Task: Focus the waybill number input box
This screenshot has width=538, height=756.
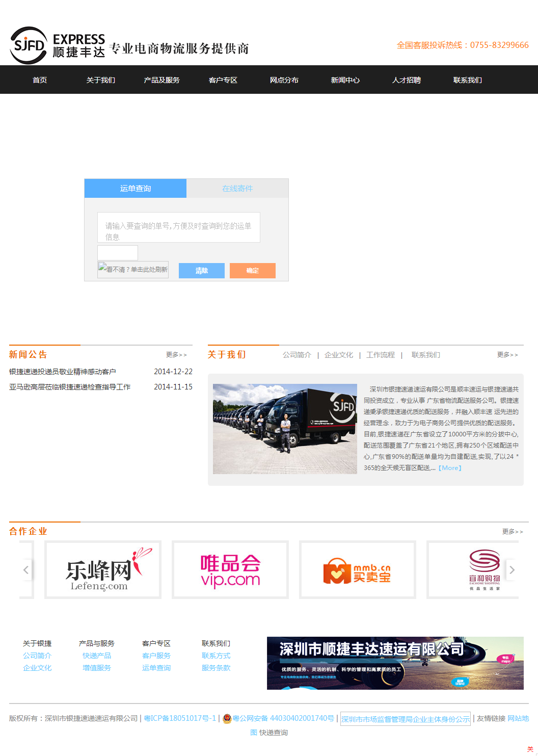Action: [x=179, y=227]
